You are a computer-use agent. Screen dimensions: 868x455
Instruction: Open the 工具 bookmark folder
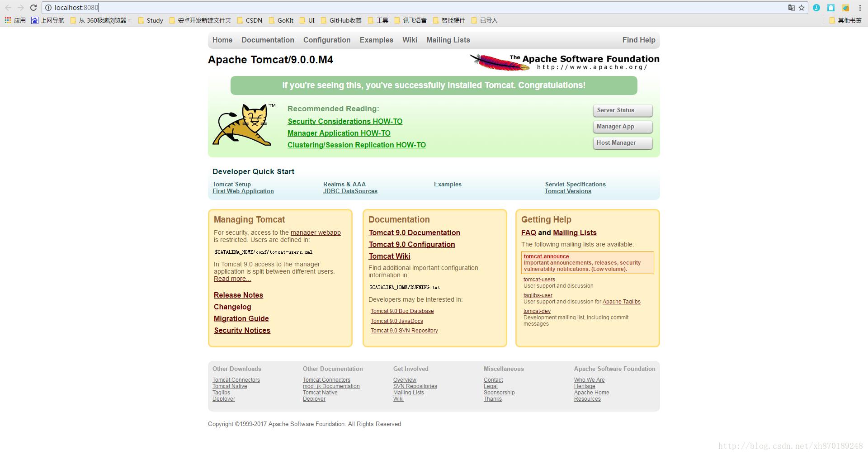(x=378, y=20)
